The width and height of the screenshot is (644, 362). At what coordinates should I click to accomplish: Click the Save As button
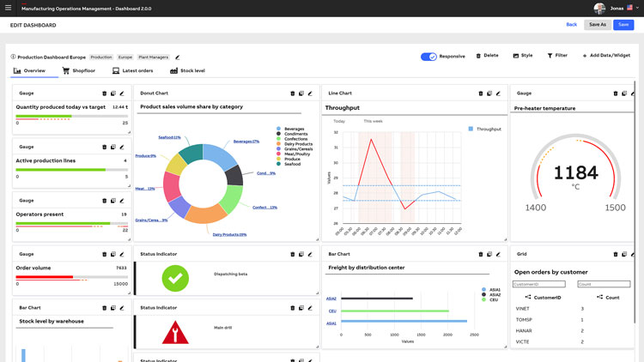coord(598,25)
